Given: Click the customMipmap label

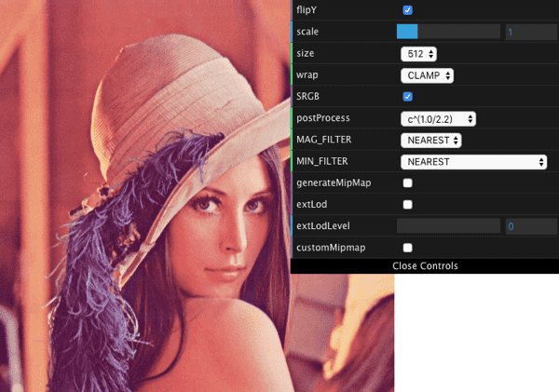Looking at the screenshot, I should click(331, 248).
